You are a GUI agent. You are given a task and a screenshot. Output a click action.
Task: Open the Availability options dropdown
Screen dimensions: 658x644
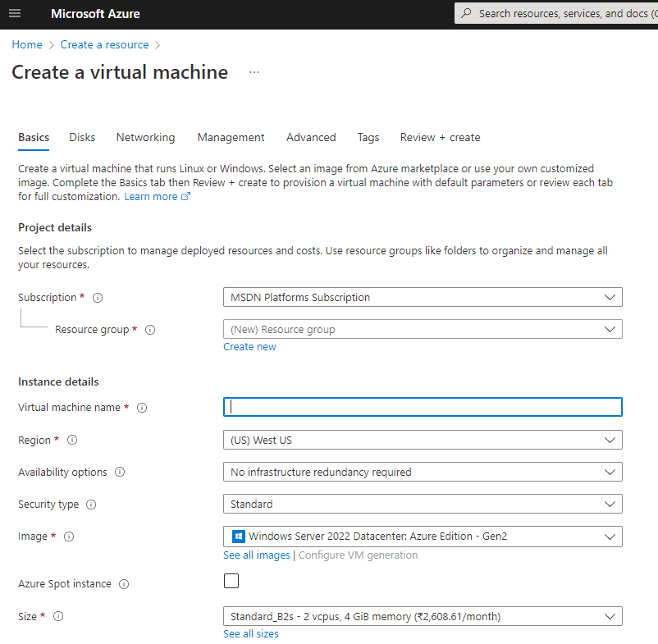tap(423, 472)
